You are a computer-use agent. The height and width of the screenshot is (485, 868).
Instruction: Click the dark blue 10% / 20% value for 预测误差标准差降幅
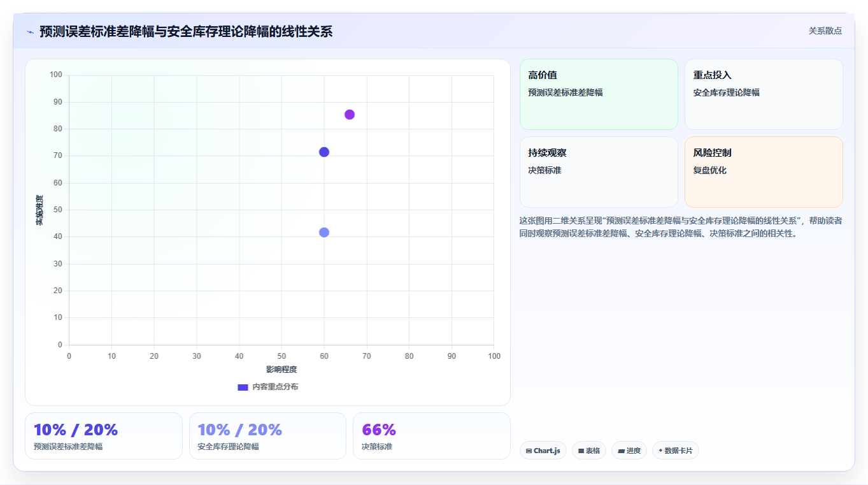pos(76,430)
